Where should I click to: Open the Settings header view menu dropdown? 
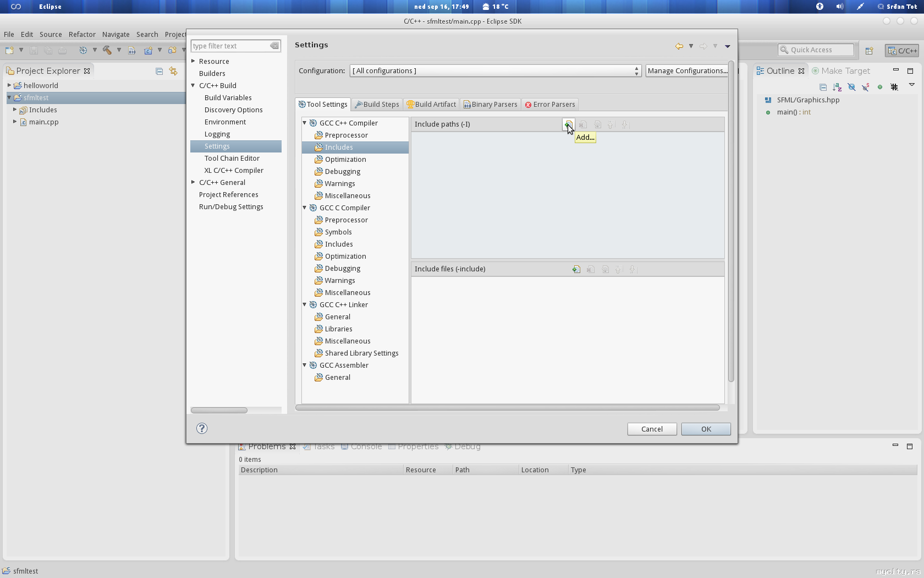[x=728, y=46]
